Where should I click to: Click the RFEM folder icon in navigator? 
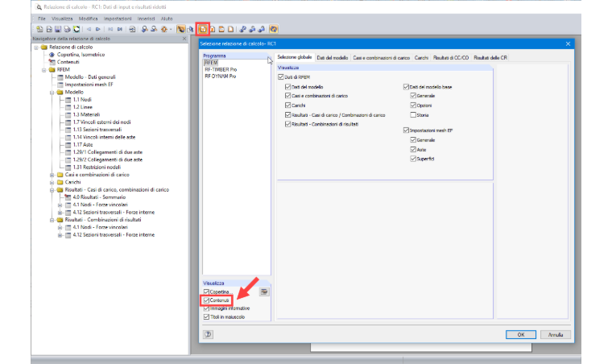[x=52, y=69]
